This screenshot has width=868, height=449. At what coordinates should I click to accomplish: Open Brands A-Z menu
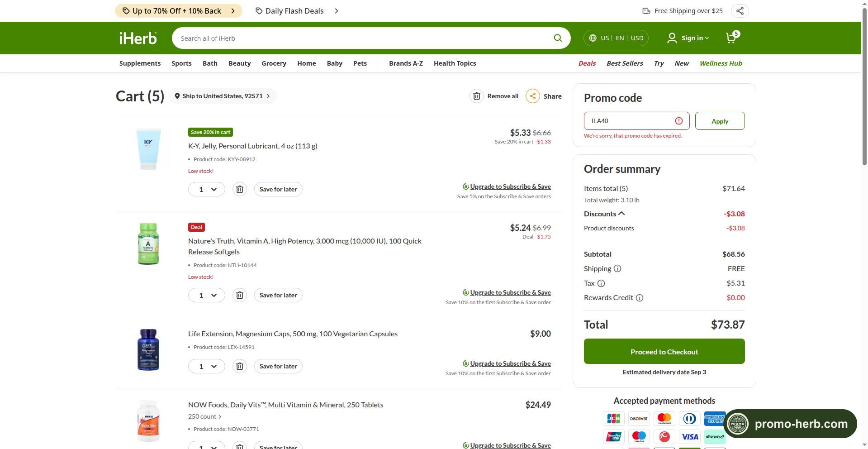(406, 63)
